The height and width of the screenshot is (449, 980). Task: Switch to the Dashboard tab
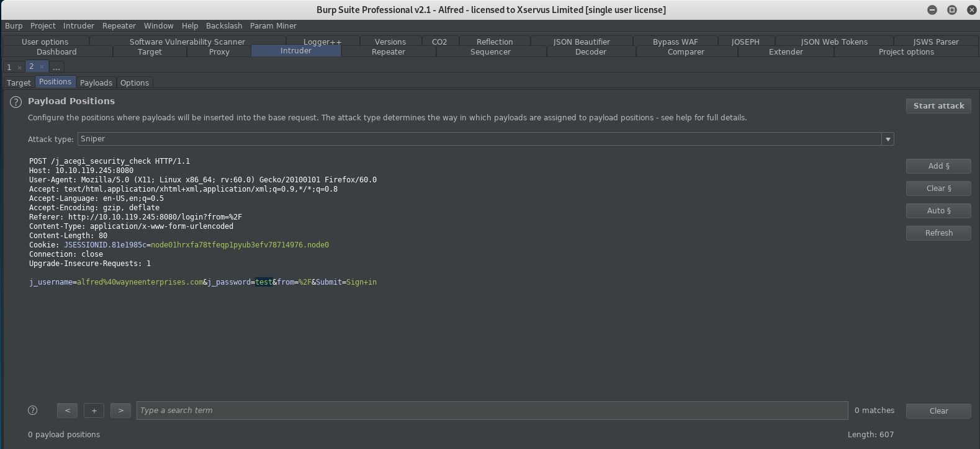[x=56, y=52]
